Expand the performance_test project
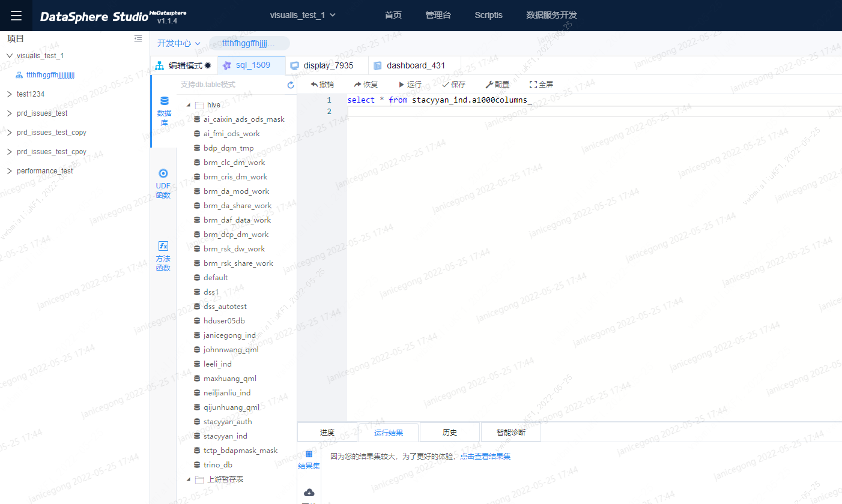 tap(10, 170)
